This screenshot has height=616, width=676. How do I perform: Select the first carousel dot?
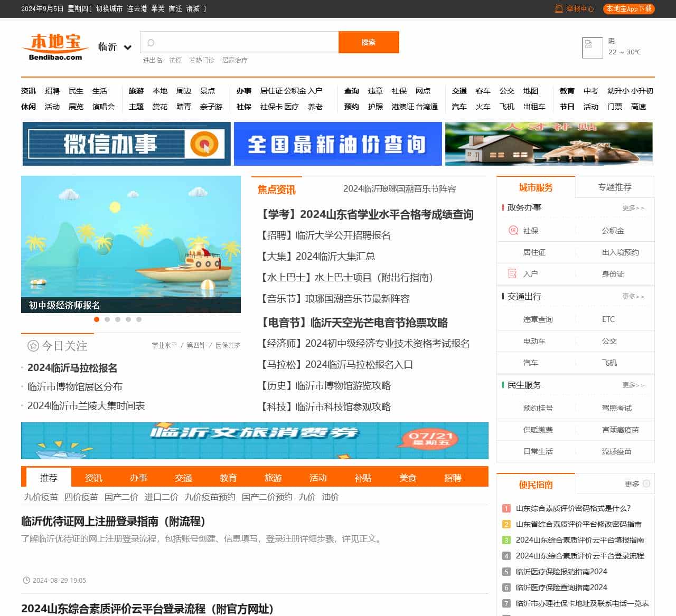[x=97, y=319]
